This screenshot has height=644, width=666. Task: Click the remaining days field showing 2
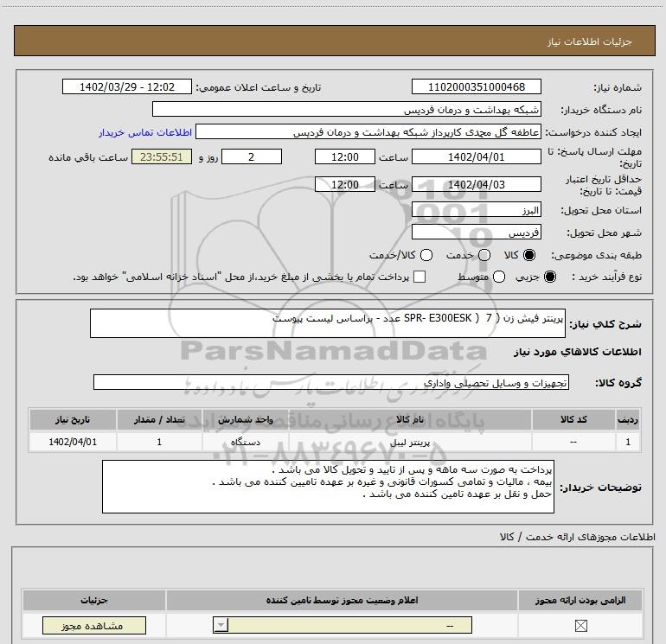pyautogui.click(x=252, y=156)
